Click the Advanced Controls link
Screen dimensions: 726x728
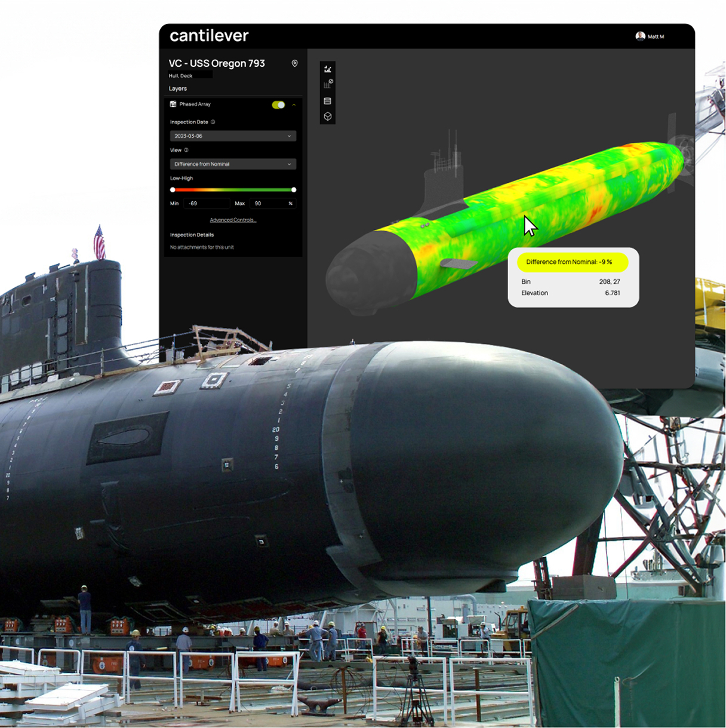(x=233, y=220)
